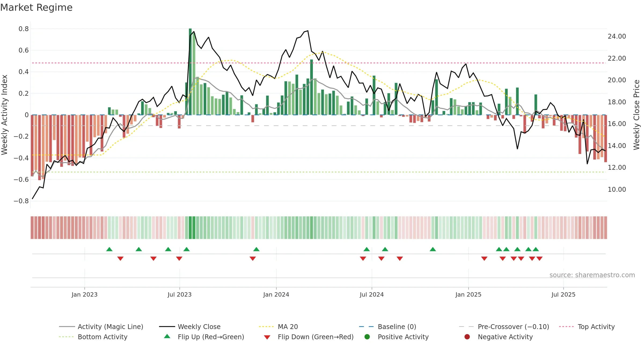Click the −0.8 activity axis label
Screen dimensions: 644x362
pyautogui.click(x=21, y=201)
